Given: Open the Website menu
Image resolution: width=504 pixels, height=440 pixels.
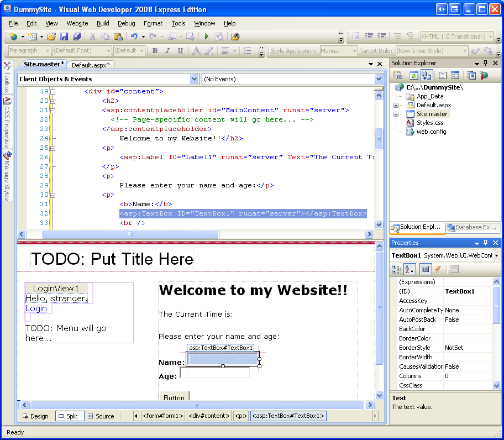Looking at the screenshot, I should pos(77,23).
